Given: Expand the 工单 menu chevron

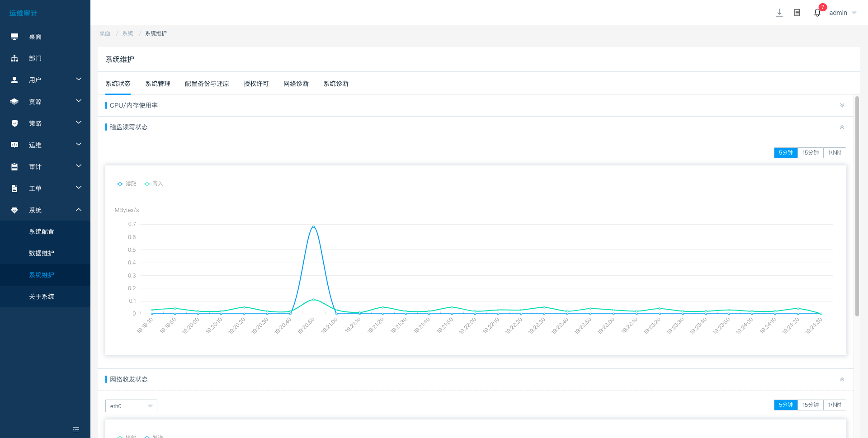Looking at the screenshot, I should (79, 188).
